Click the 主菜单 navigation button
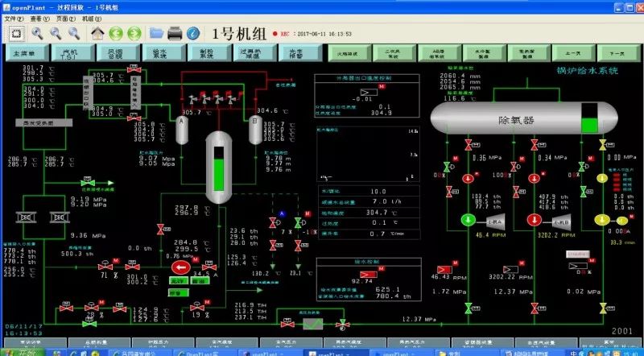The width and height of the screenshot is (644, 356). 24,54
